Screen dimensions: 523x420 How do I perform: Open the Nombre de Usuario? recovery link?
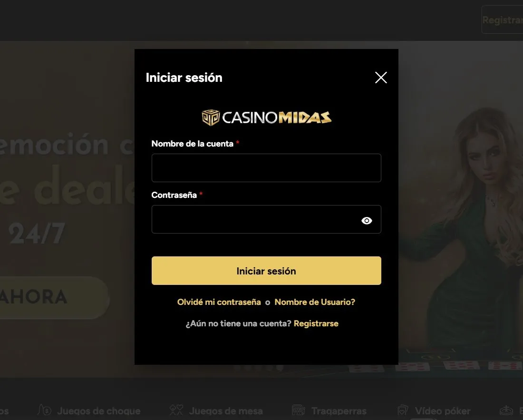[x=315, y=302]
